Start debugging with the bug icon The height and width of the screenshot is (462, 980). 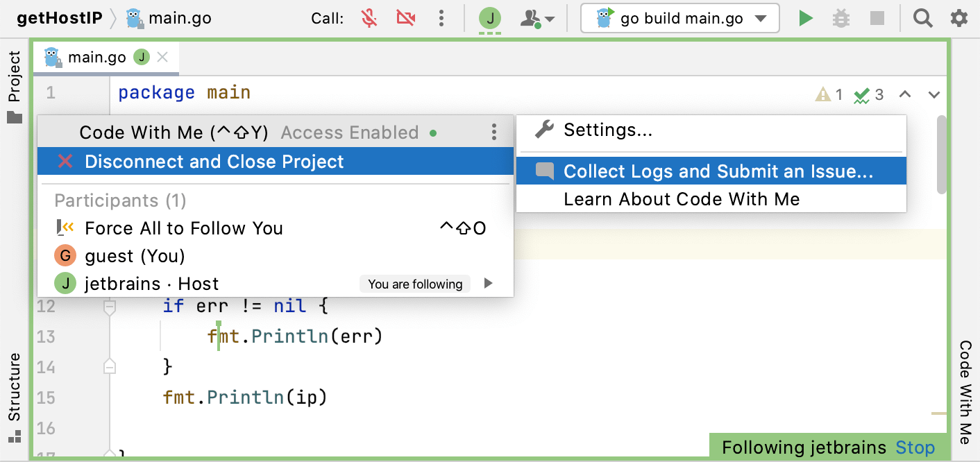coord(841,19)
